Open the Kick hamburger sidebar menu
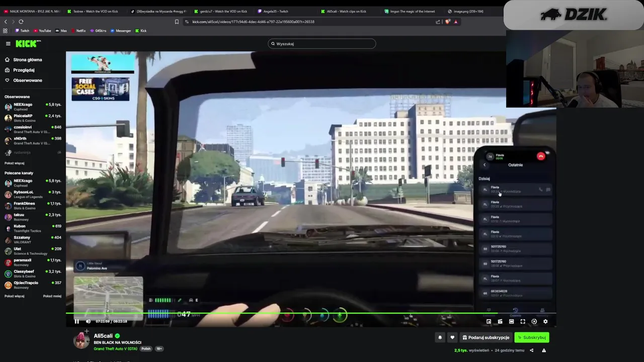Image resolution: width=644 pixels, height=362 pixels. click(x=8, y=44)
